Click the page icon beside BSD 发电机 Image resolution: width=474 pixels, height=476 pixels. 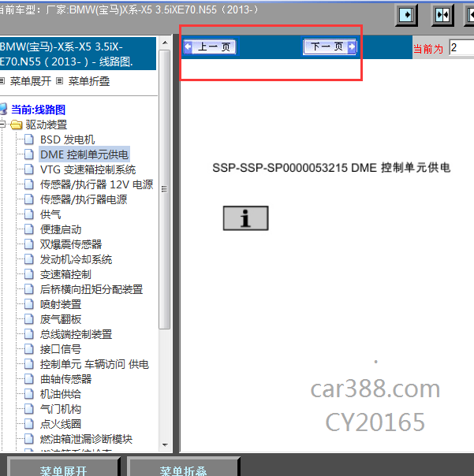point(29,139)
